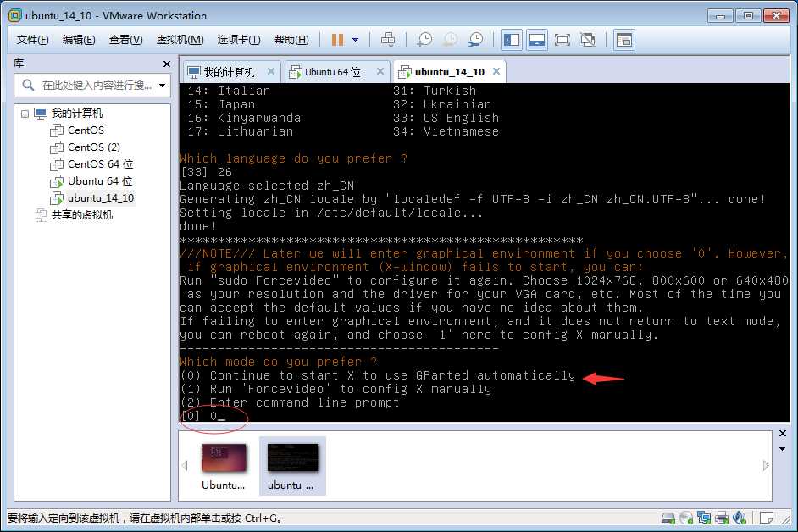The height and width of the screenshot is (532, 798).
Task: Click the message log status icon
Action: [767, 518]
